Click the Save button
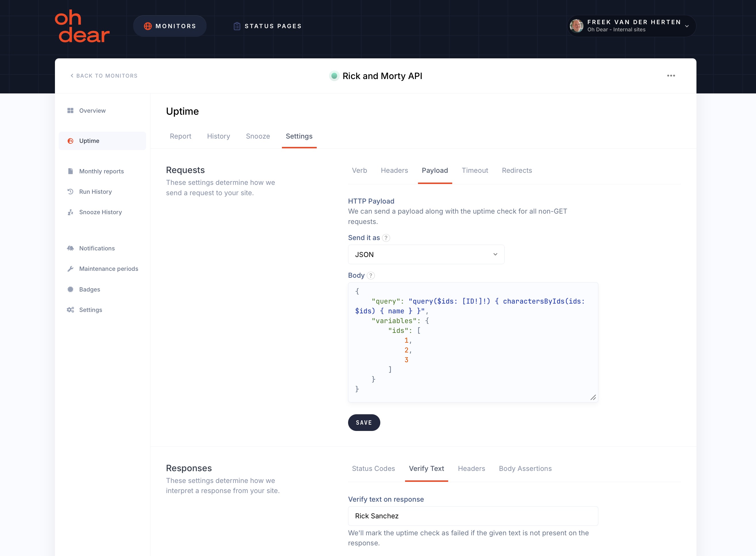The width and height of the screenshot is (756, 556). coord(364,423)
